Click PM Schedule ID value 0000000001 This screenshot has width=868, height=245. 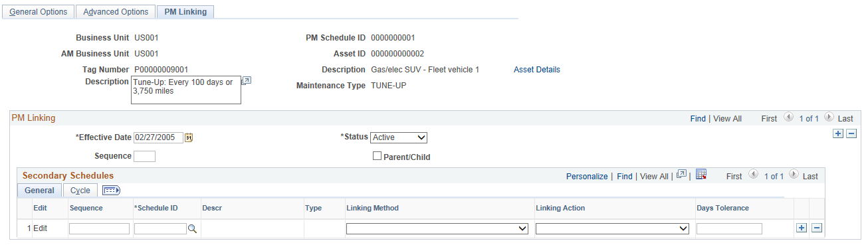click(393, 38)
